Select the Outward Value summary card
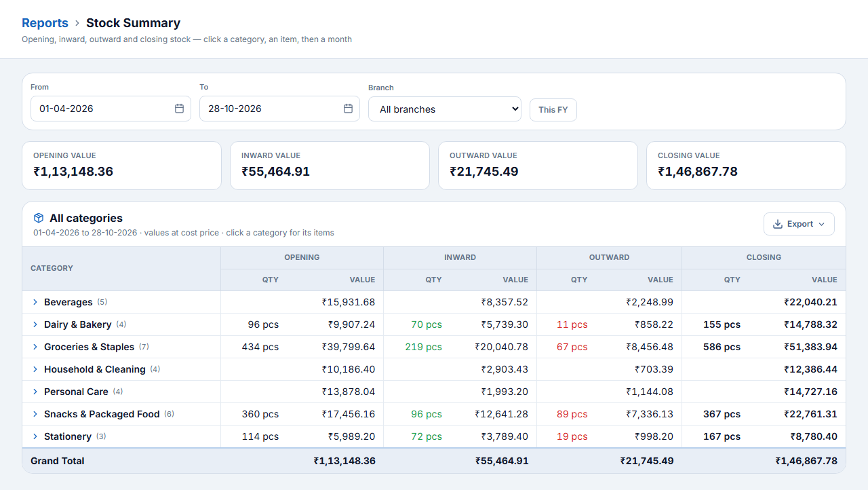The width and height of the screenshot is (868, 490). [538, 166]
